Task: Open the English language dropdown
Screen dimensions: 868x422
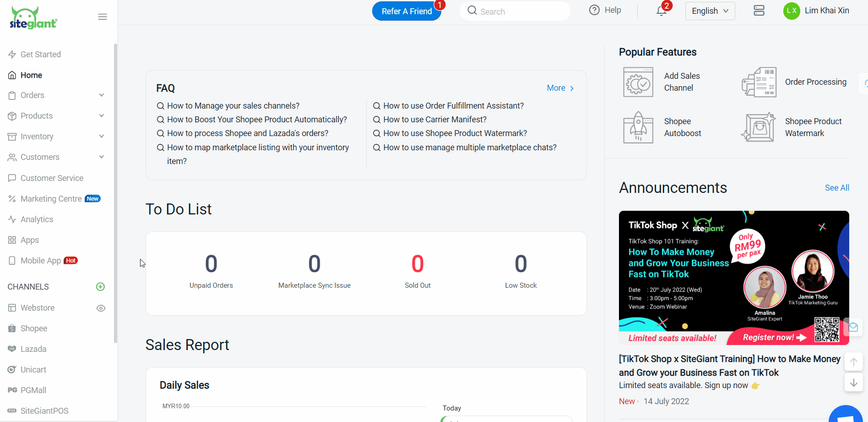Action: tap(710, 11)
